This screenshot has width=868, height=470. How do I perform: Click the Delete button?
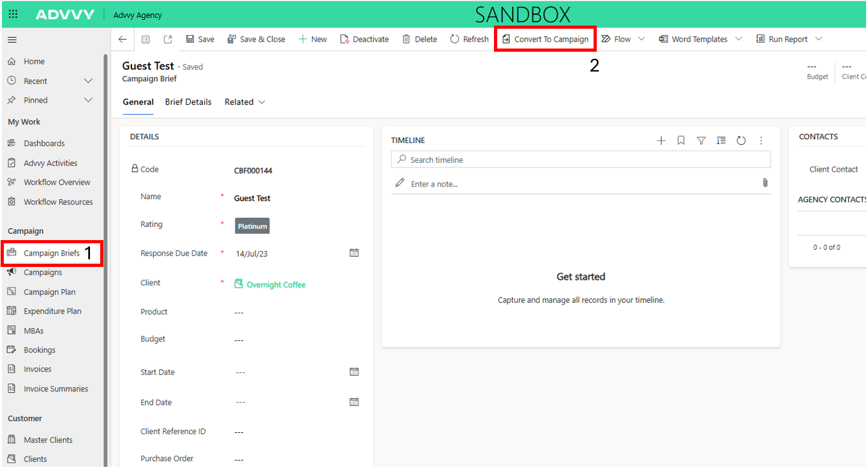419,39
